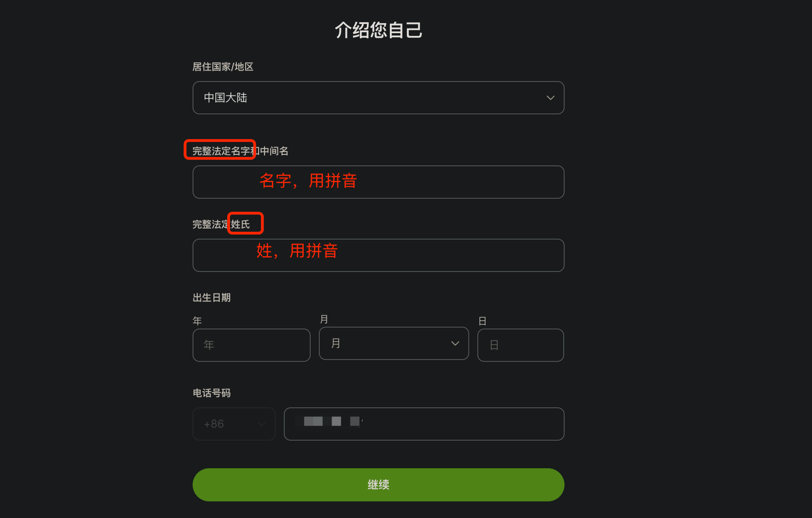Open the 月 month dropdown
This screenshot has width=812, height=518.
pos(394,343)
